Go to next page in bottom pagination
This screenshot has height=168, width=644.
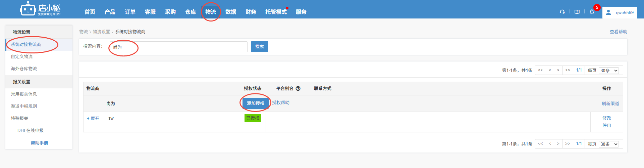[558, 144]
